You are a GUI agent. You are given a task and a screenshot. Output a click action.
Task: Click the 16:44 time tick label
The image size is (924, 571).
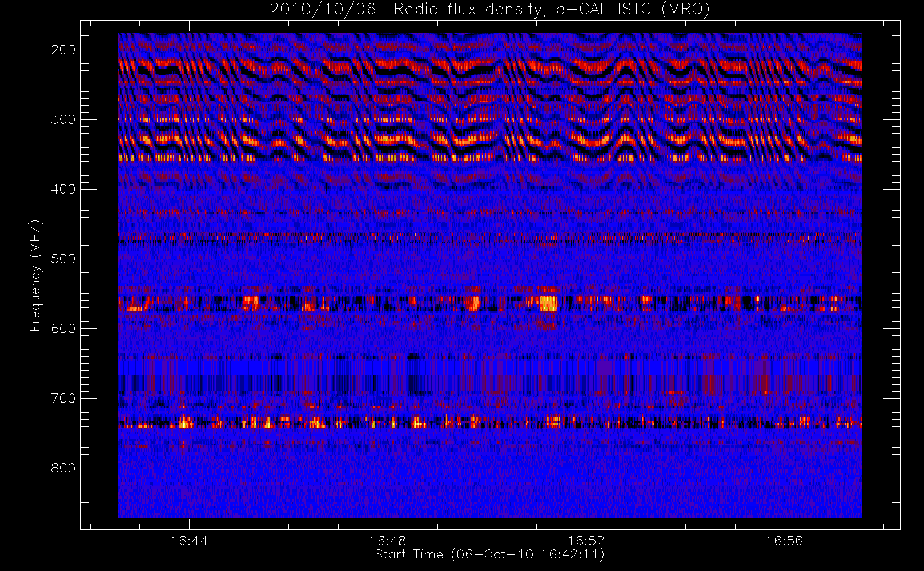coord(190,541)
